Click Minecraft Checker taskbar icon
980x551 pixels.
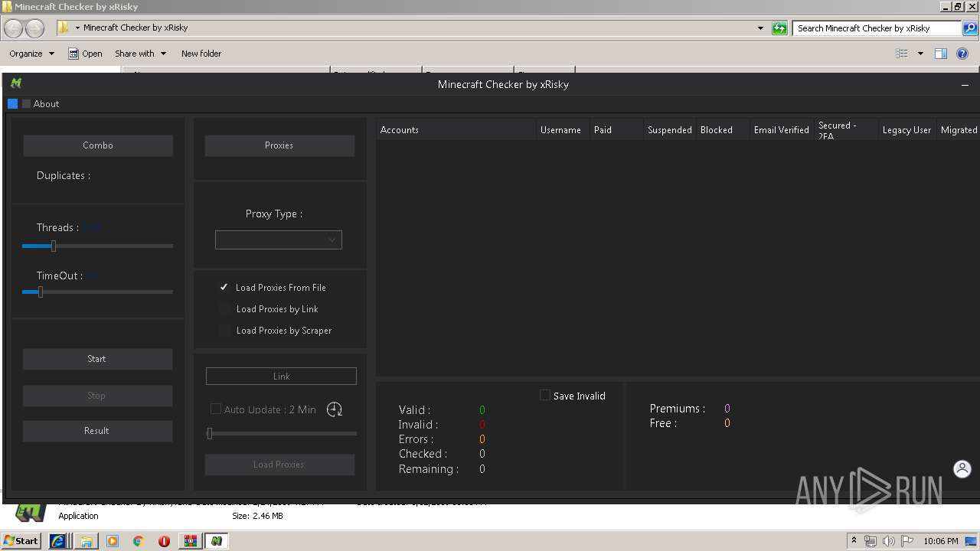[x=217, y=541]
